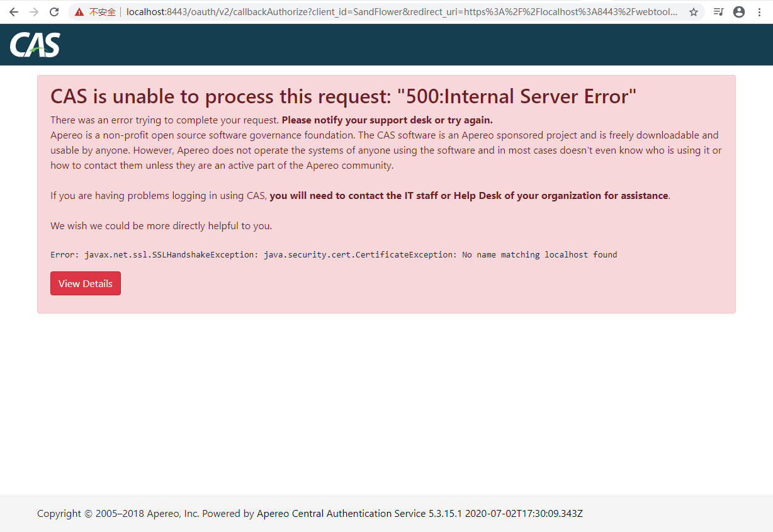
Task: Click the 'contact the IT staff' bold sentence
Action: click(x=469, y=196)
